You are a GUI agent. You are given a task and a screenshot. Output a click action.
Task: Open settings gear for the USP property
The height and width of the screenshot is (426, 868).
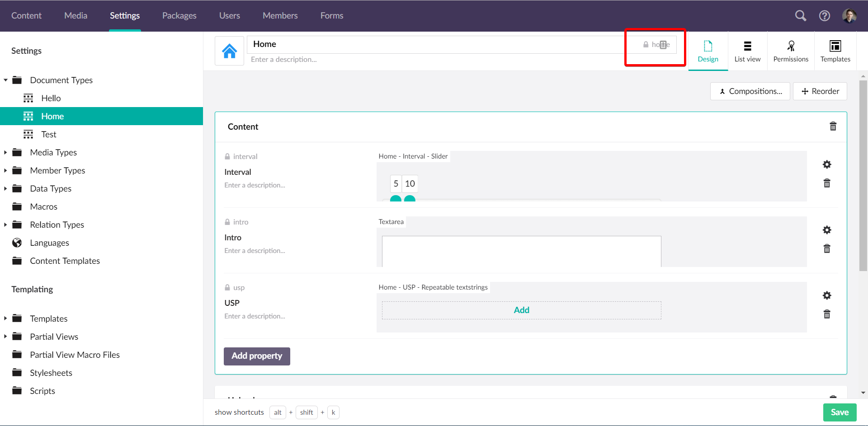tap(827, 295)
